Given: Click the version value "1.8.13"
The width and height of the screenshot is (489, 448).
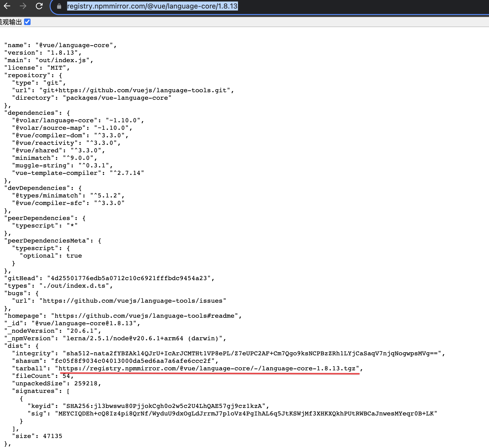Looking at the screenshot, I should [x=63, y=53].
